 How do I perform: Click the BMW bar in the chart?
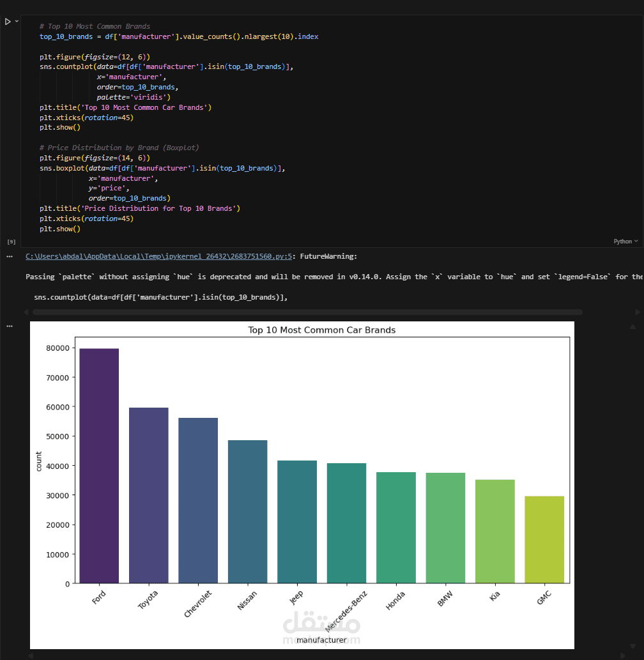pyautogui.click(x=445, y=528)
